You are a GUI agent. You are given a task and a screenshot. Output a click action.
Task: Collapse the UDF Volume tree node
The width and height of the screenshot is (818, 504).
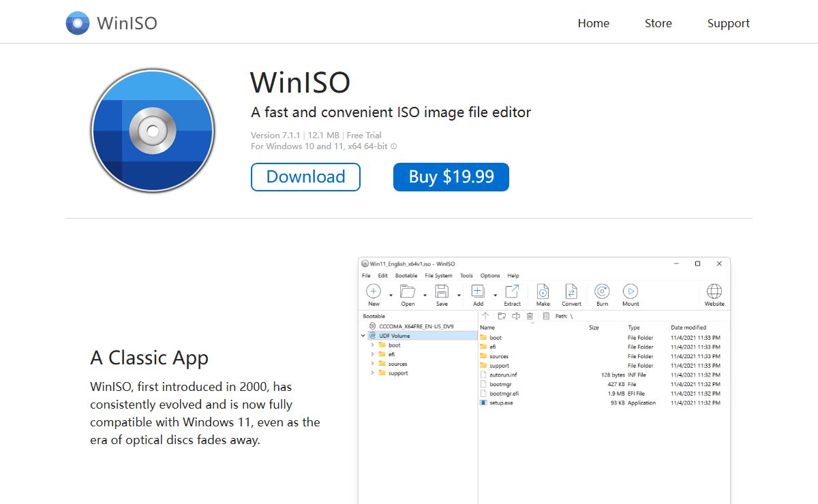[x=363, y=336]
